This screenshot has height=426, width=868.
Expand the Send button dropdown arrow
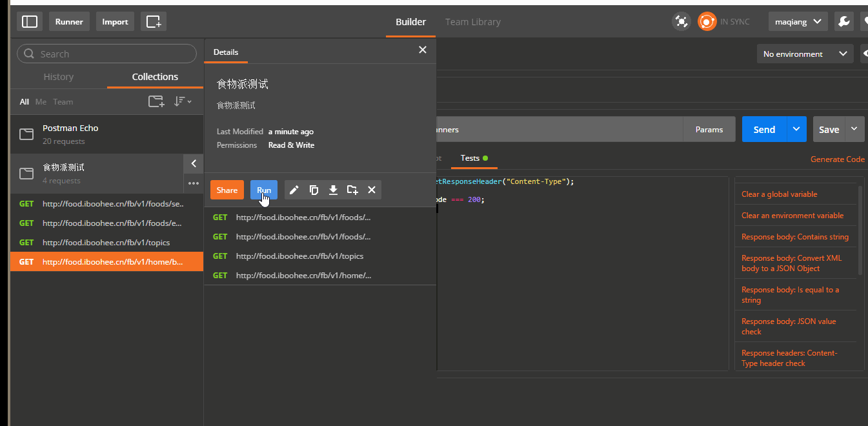[796, 129]
